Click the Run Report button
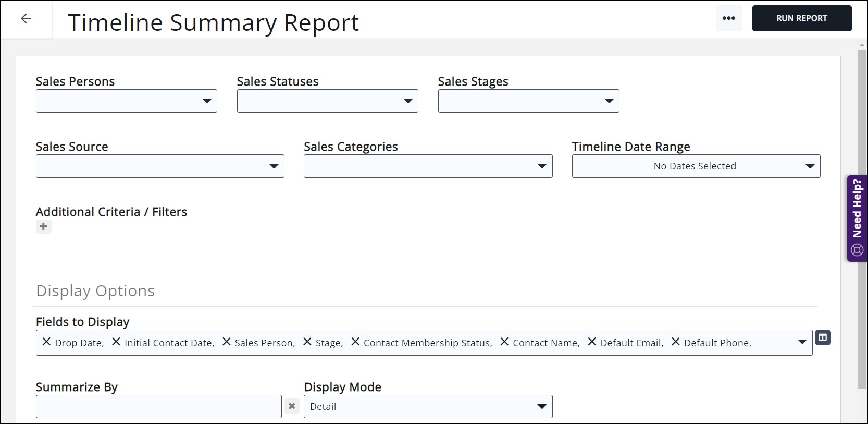868x424 pixels. (x=801, y=18)
